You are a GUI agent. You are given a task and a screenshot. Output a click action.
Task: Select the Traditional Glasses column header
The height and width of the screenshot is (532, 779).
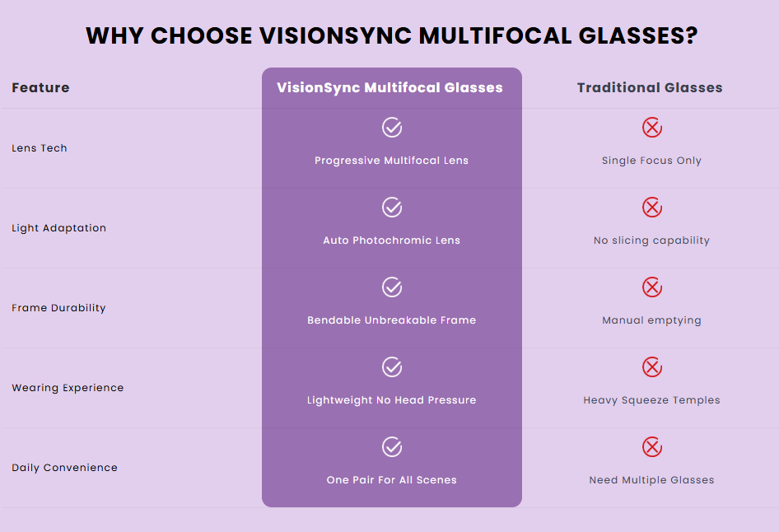pos(650,87)
